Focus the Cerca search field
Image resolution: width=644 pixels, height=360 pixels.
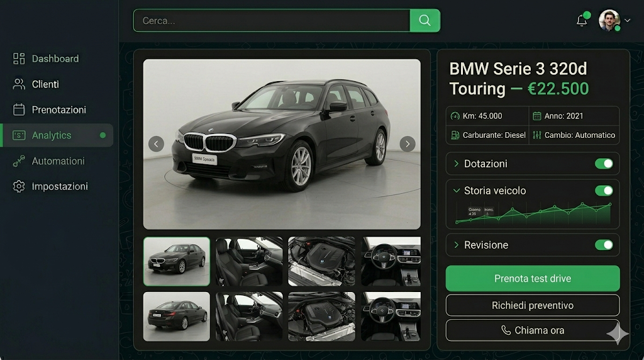click(272, 21)
